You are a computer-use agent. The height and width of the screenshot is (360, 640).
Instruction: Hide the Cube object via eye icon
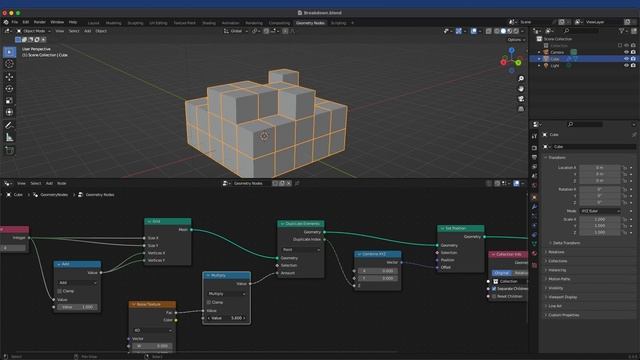pyautogui.click(x=626, y=59)
